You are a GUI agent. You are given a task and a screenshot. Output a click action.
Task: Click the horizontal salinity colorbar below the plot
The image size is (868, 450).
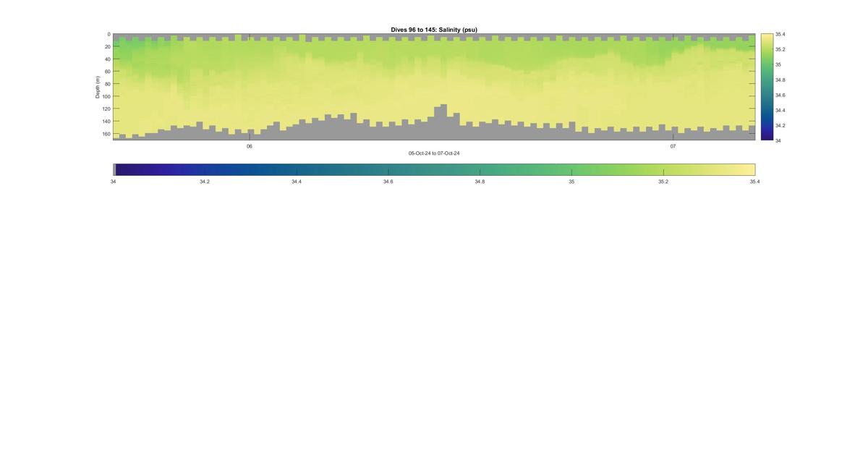434,169
